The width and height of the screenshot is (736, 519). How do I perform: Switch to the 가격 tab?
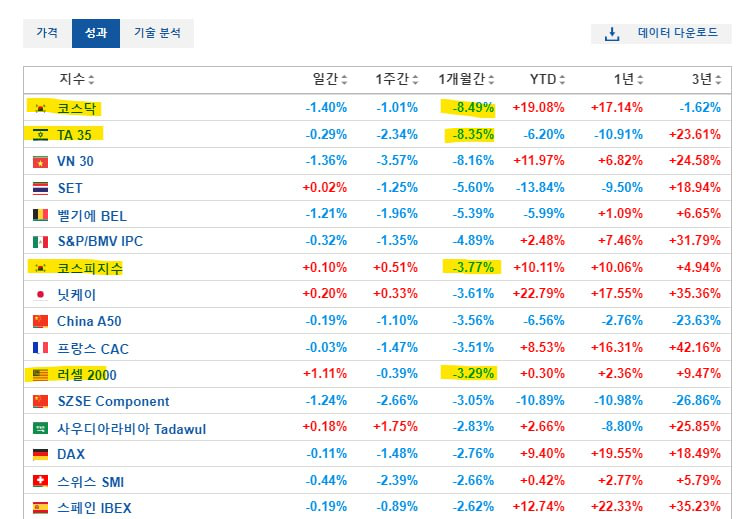pyautogui.click(x=47, y=33)
